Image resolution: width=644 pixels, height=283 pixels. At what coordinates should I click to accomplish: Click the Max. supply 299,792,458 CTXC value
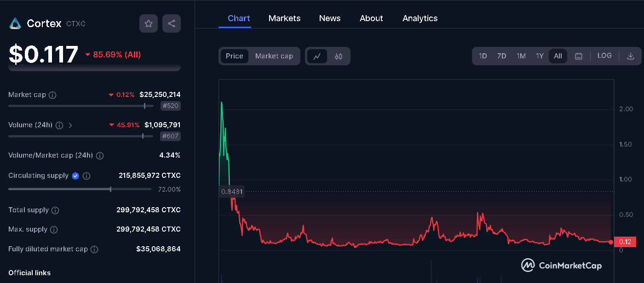click(x=149, y=229)
